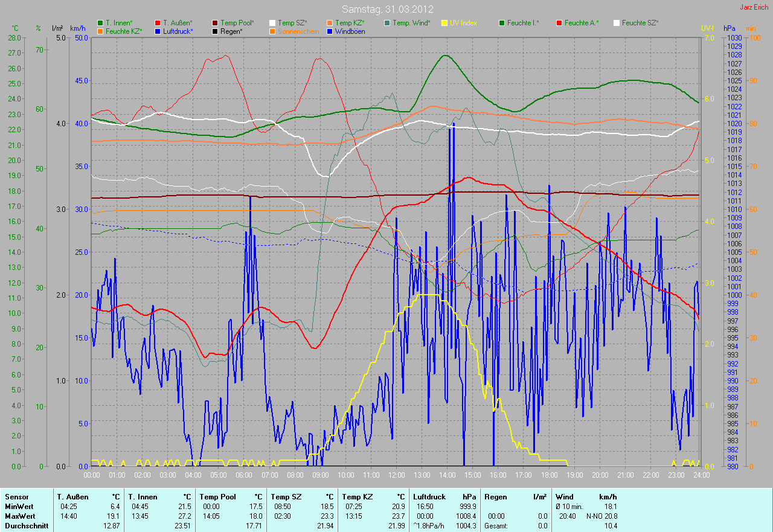Image resolution: width=773 pixels, height=532 pixels.
Task: Click the 12:00 time axis label
Action: coord(396,475)
